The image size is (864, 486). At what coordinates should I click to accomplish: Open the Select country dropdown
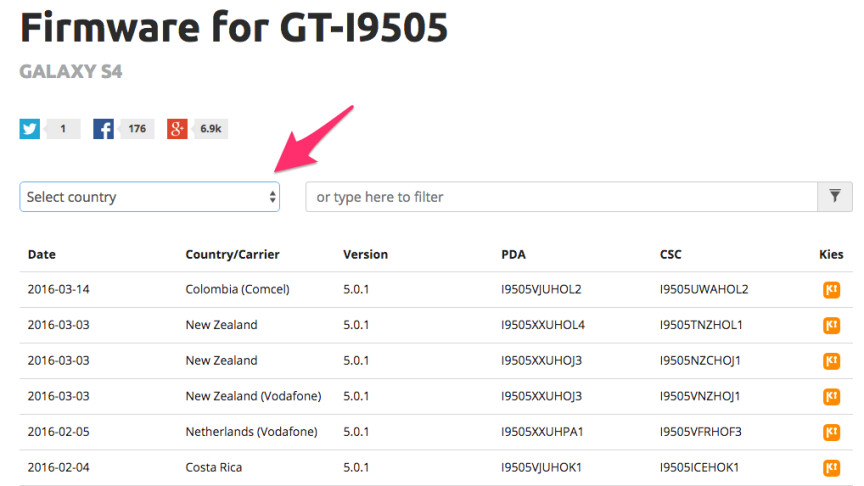[150, 197]
